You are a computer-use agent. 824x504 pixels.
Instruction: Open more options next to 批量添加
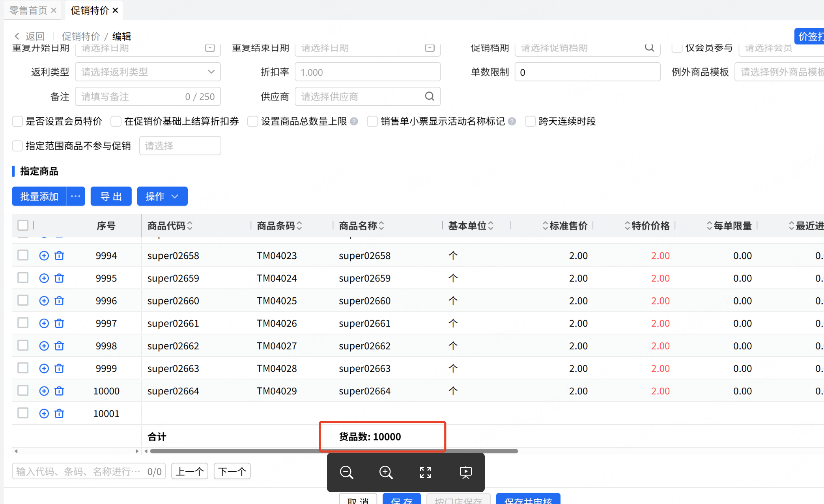point(76,196)
